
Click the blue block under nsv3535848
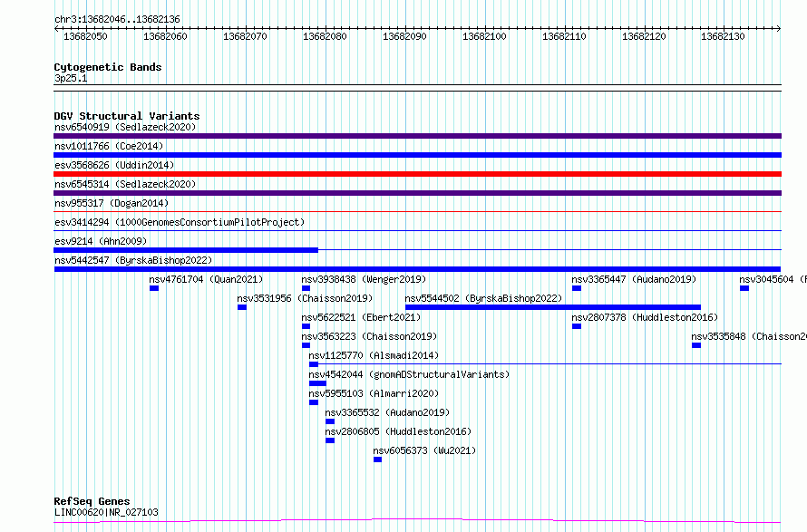[x=696, y=345]
